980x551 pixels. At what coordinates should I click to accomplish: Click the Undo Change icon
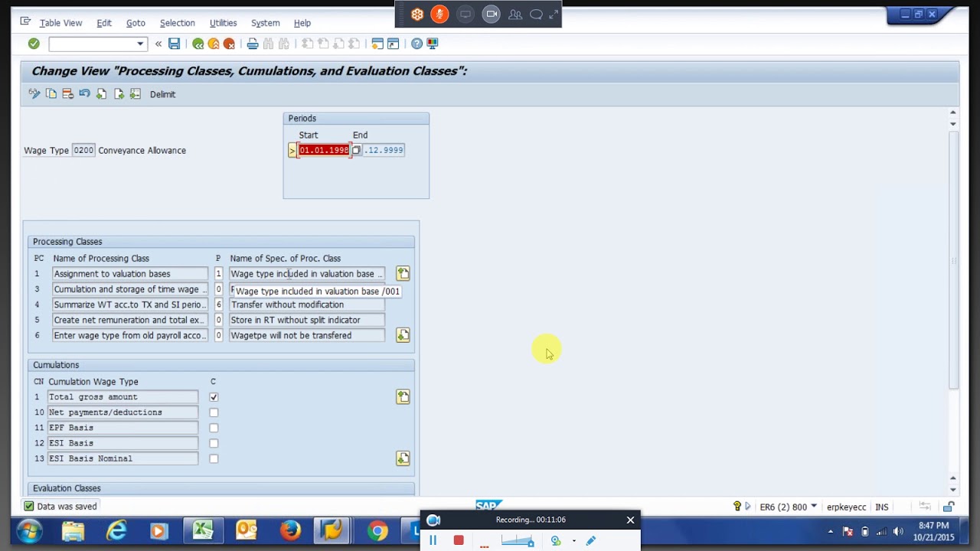tap(85, 93)
